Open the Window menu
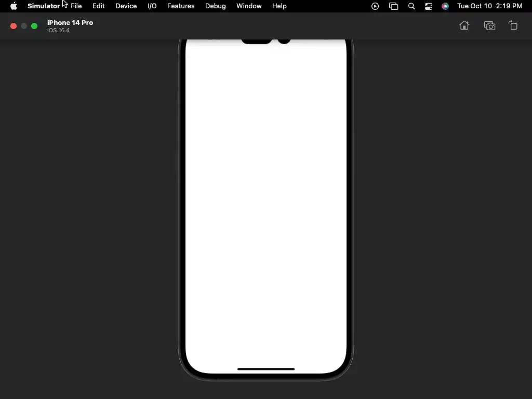 249,6
